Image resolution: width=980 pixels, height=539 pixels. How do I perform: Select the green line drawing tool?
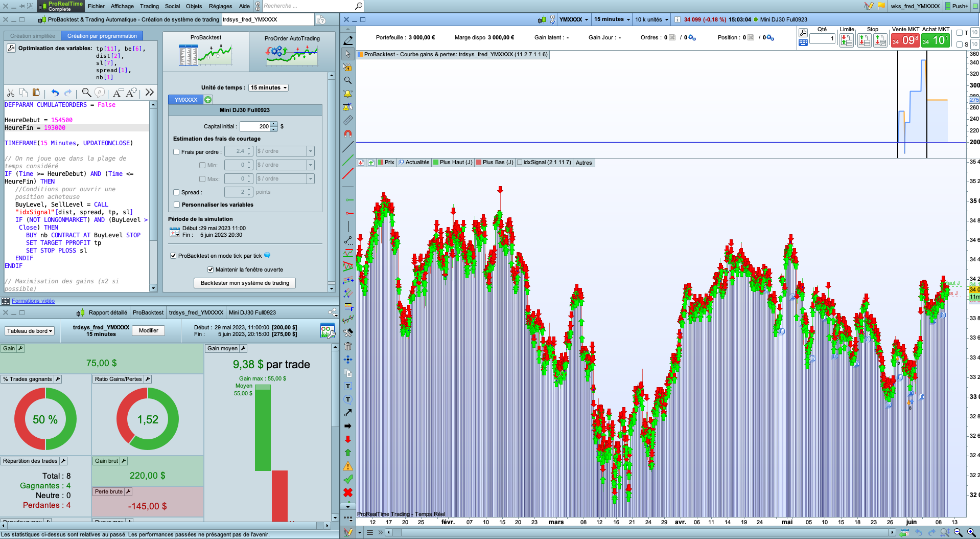point(348,160)
